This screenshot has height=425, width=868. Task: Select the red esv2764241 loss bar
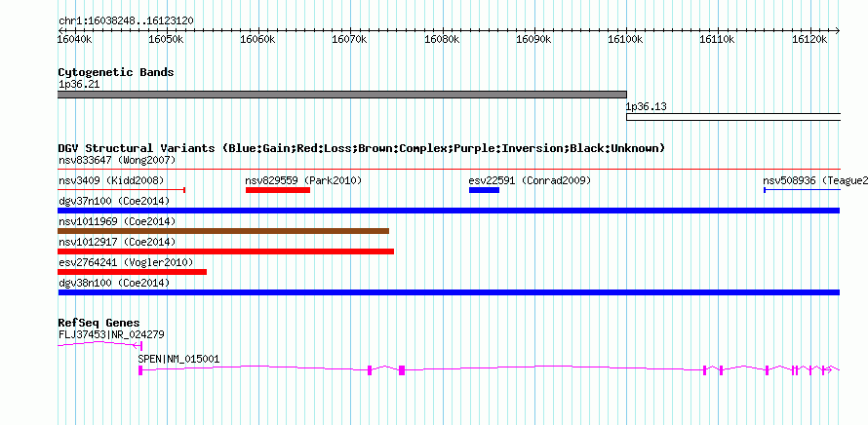pos(133,272)
